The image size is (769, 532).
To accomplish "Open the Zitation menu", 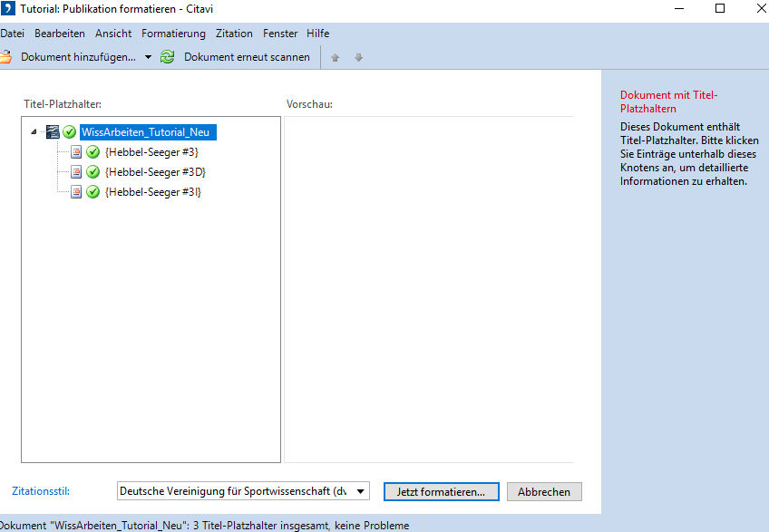I will click(234, 34).
